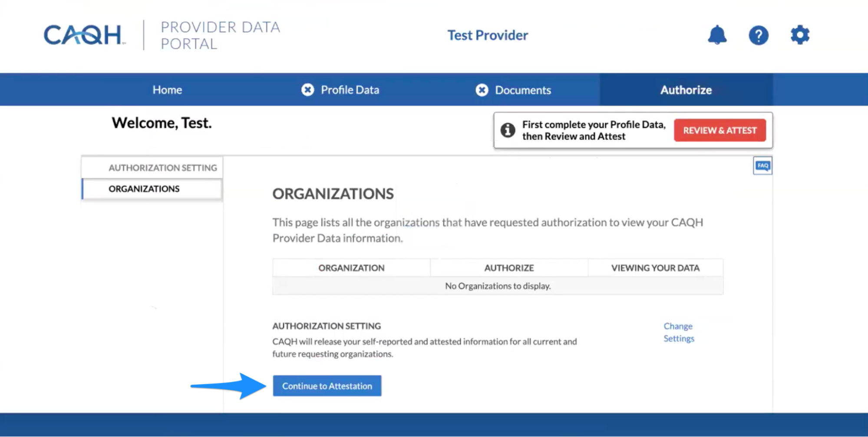
Task: Click the X status icon beside Profile Data
Action: point(307,90)
